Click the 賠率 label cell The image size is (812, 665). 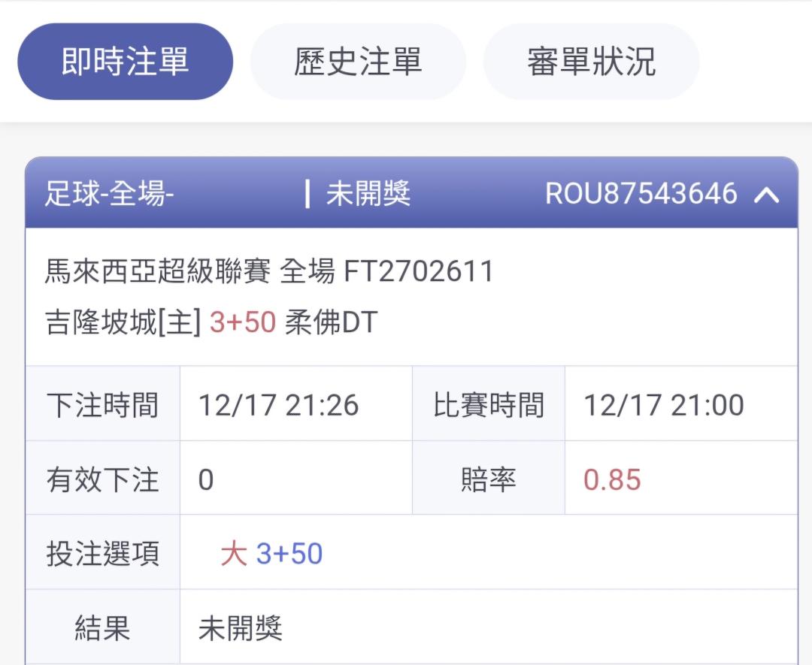[489, 479]
